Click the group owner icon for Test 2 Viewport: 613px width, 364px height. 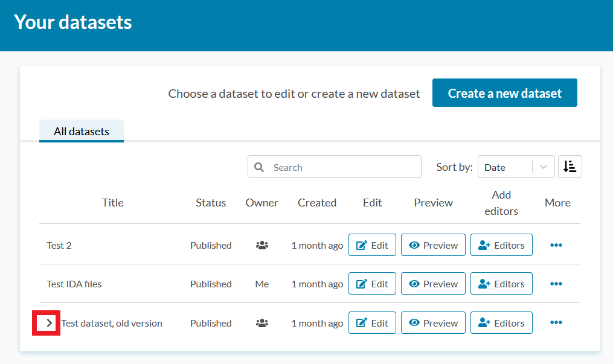pyautogui.click(x=262, y=245)
